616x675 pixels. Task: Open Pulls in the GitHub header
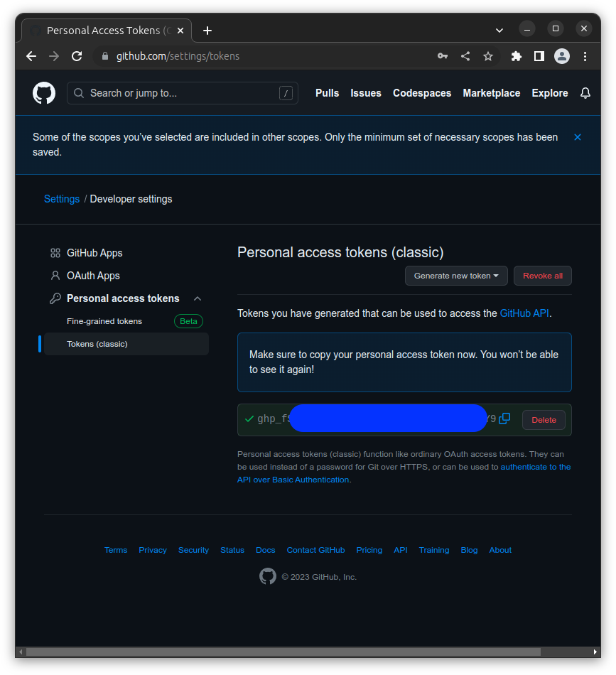(327, 93)
